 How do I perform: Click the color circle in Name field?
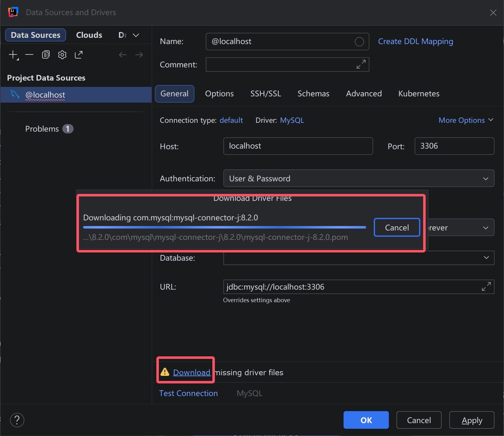(x=359, y=42)
